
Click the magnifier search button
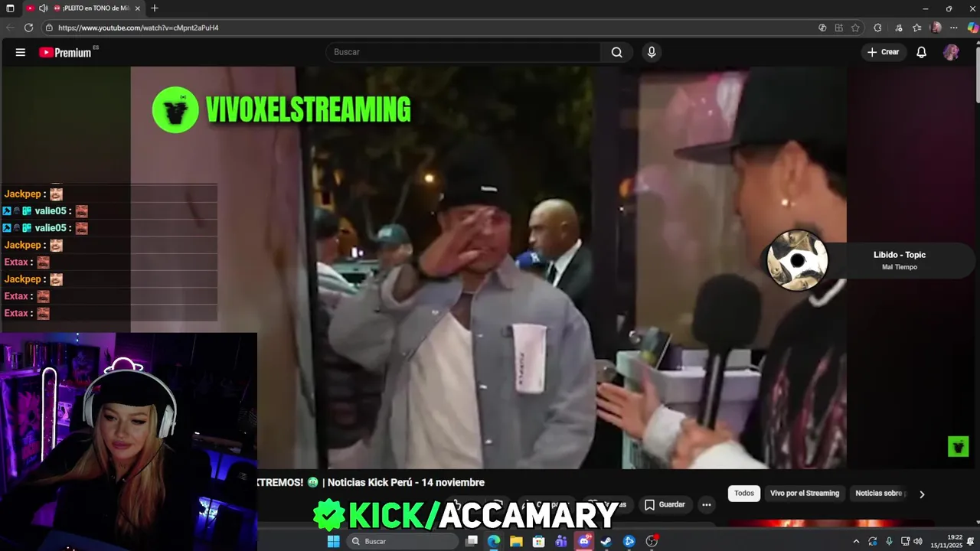617,52
